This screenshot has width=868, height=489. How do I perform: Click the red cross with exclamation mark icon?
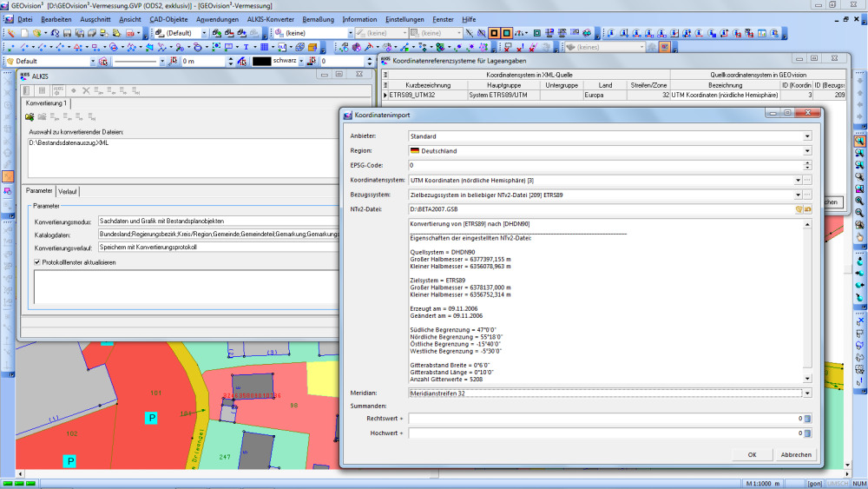coord(520,47)
